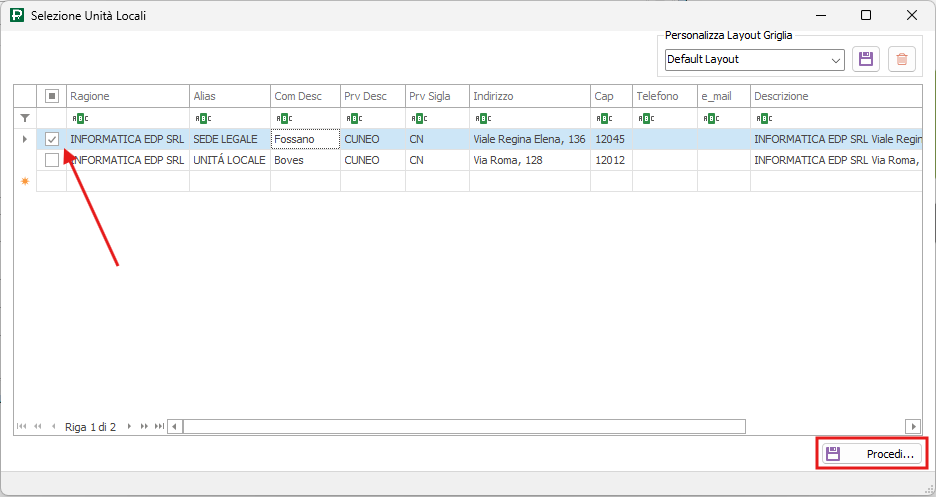Jump to first record in navigator

[22, 427]
